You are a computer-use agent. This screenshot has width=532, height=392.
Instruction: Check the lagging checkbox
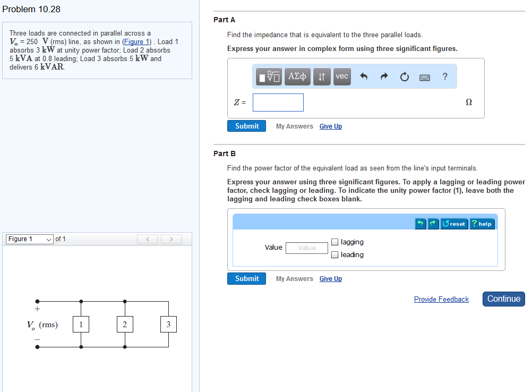coord(335,242)
